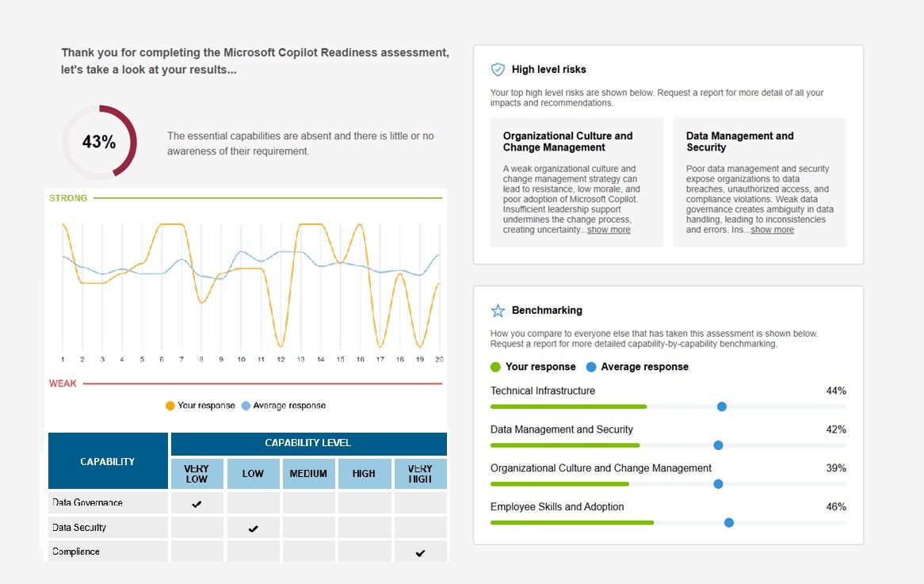The height and width of the screenshot is (584, 924).
Task: Click the star icon next to Benchmarking
Action: pyautogui.click(x=498, y=311)
